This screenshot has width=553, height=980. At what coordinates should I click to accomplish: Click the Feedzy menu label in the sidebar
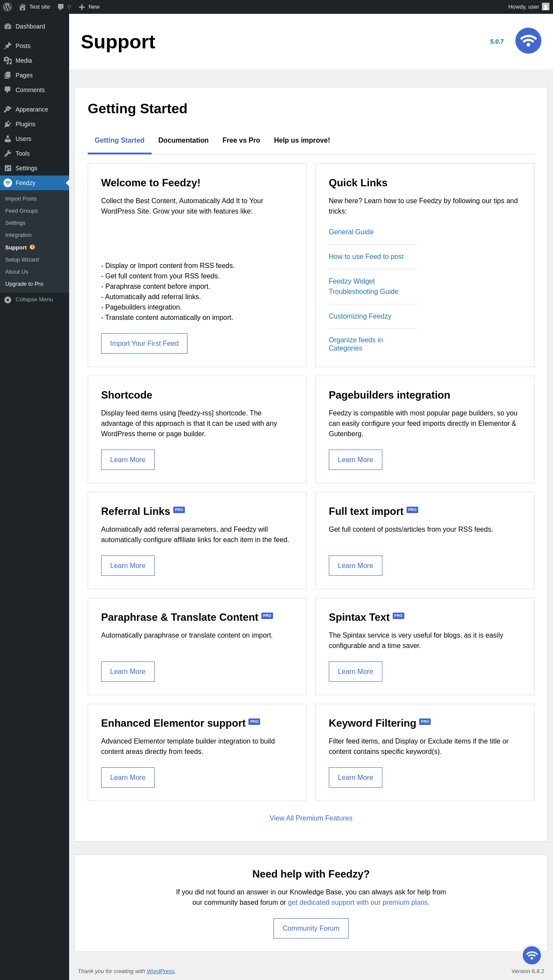pos(25,183)
